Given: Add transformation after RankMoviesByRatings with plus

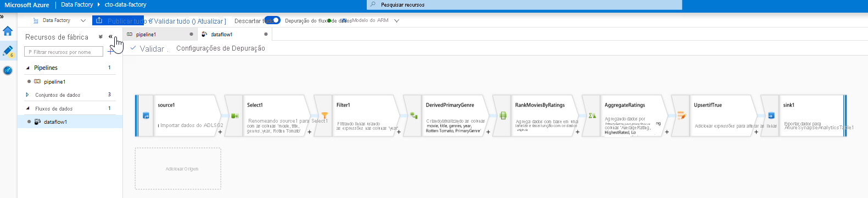Looking at the screenshot, I should tap(578, 132).
